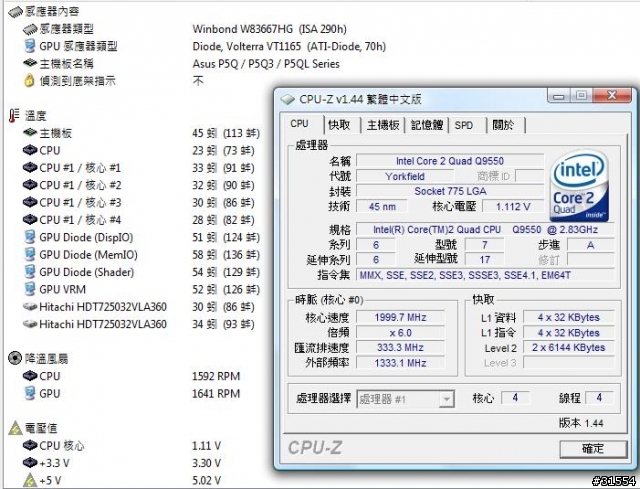Viewport: 640px width, 489px height.
Task: Click the Intel Core 2 Quad logo
Action: [x=579, y=186]
